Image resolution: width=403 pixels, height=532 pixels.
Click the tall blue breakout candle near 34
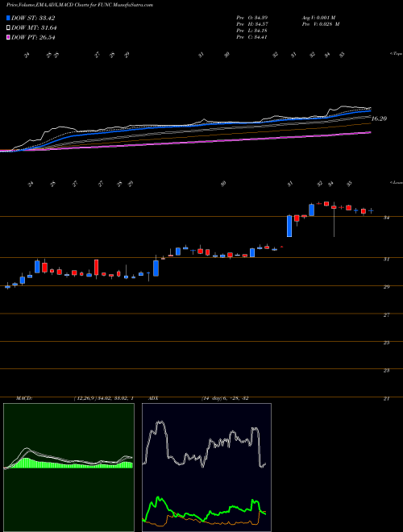[x=289, y=226]
